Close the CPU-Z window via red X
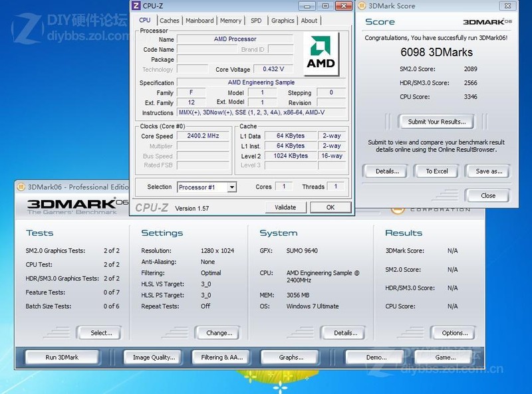 pyautogui.click(x=343, y=6)
